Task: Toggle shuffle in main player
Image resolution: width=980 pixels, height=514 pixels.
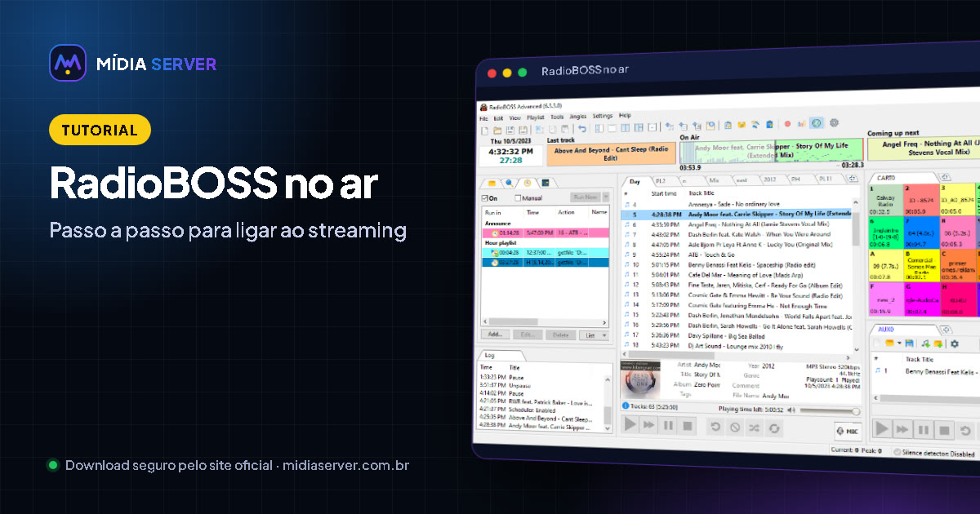Action: pyautogui.click(x=755, y=428)
